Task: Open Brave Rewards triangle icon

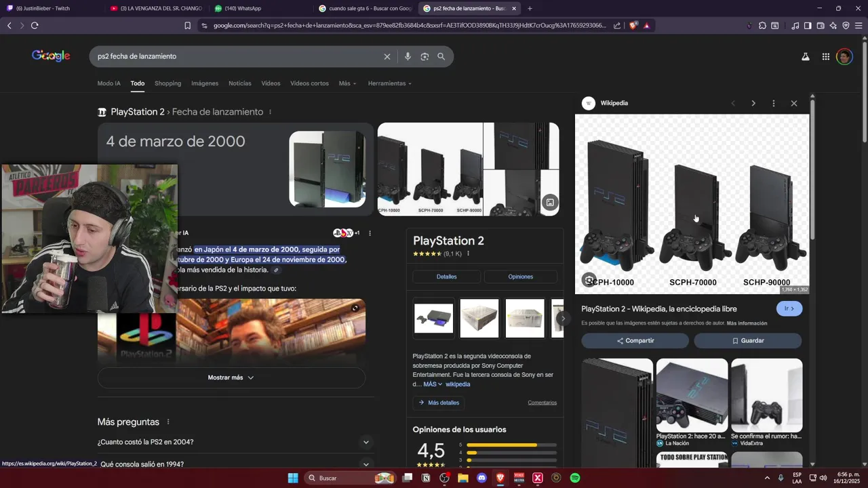Action: click(x=646, y=26)
